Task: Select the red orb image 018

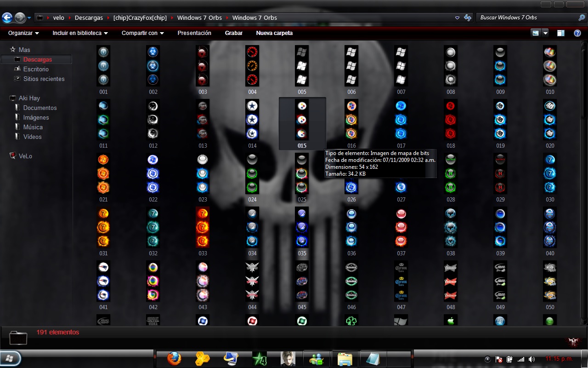Action: 451,120
